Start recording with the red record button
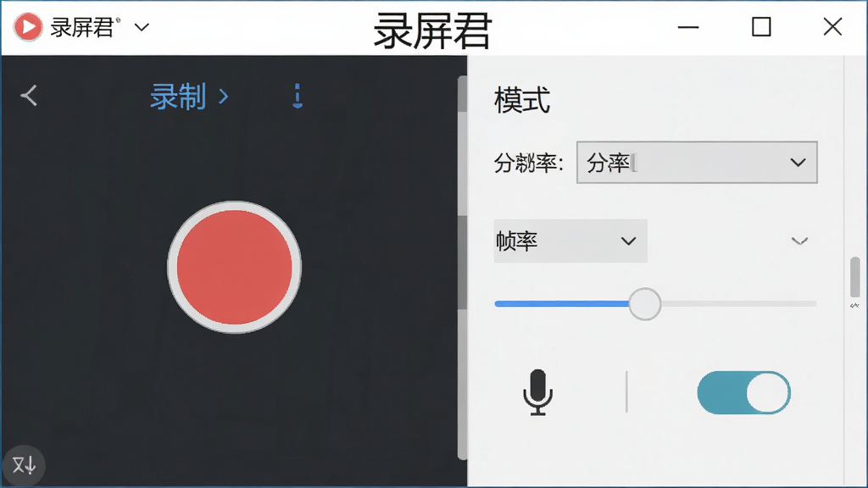Image resolution: width=868 pixels, height=488 pixels. (x=234, y=267)
